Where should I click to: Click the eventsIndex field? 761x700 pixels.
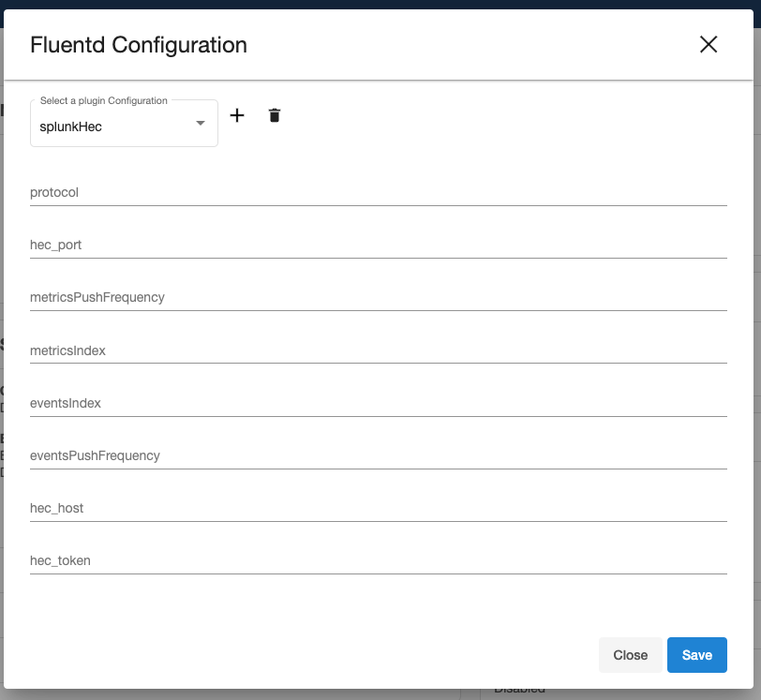(378, 403)
